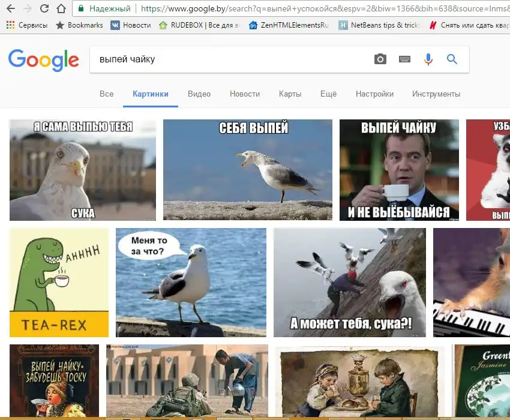510x420 pixels.
Task: Open the on-screen keyboard input tool
Action: (404, 59)
